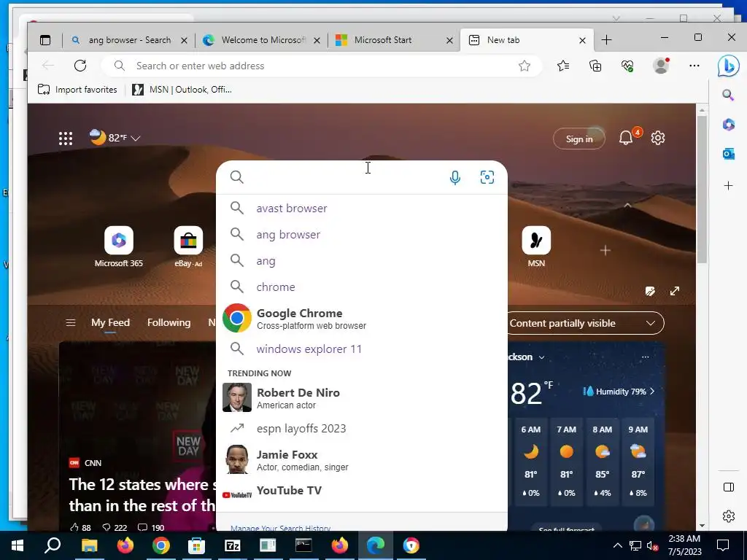Click the Sign in button
Screen dimensions: 747x560
pos(578,139)
